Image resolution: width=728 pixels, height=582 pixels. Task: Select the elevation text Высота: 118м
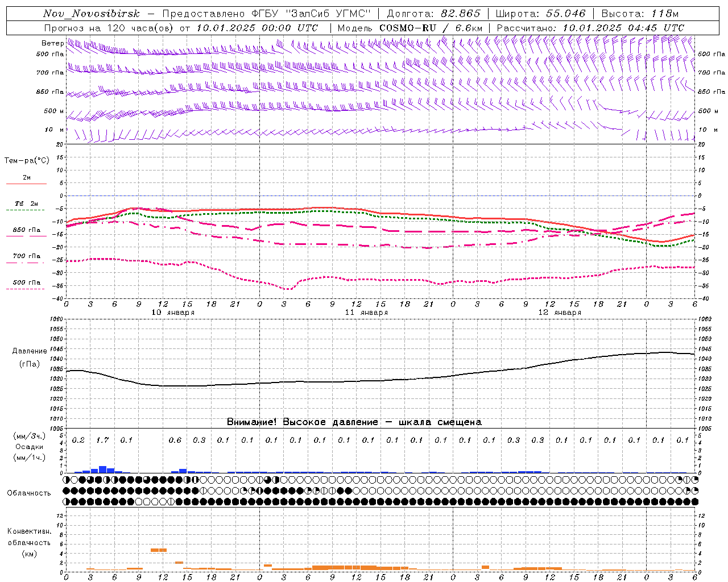640,14
